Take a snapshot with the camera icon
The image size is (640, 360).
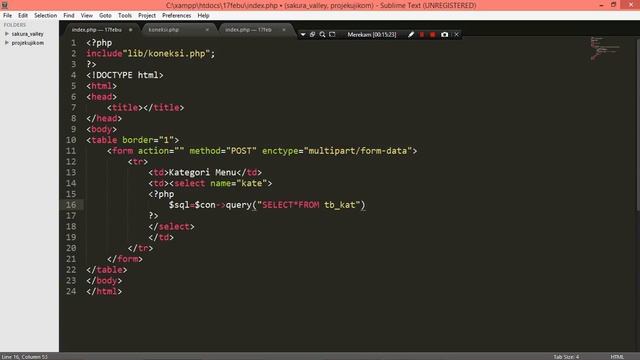coord(444,35)
